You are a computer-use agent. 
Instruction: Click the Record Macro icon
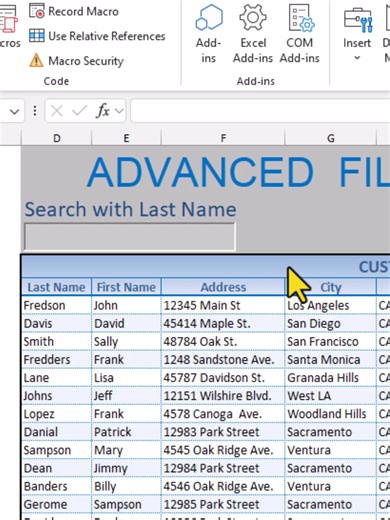[37, 11]
